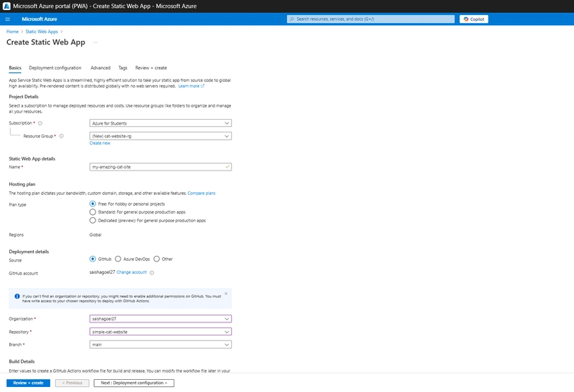Click the Create Static Web App heading

click(46, 42)
